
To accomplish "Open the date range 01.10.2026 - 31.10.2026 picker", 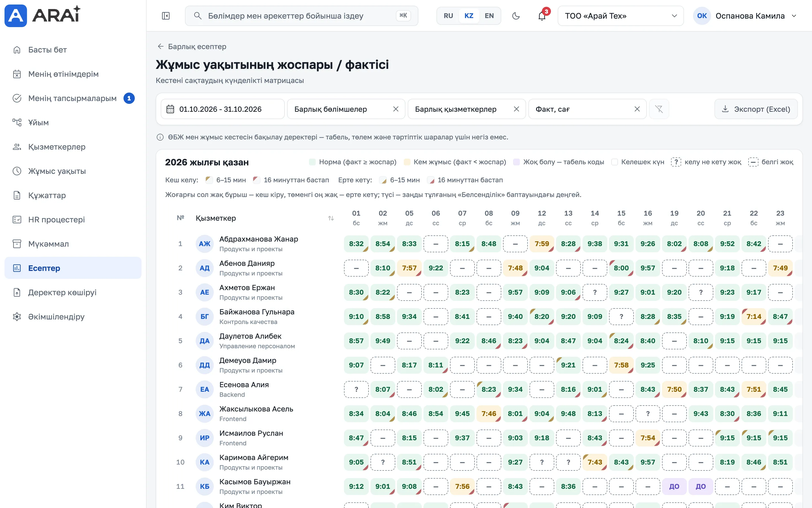I will pos(222,109).
